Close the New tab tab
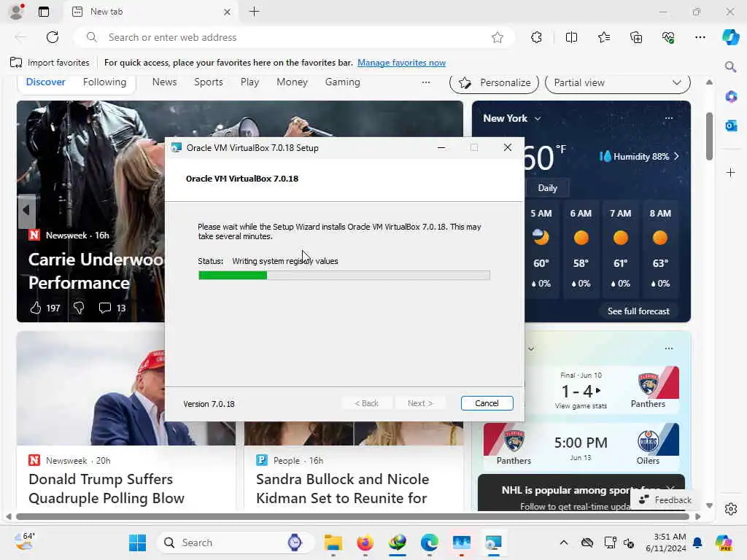 tap(228, 12)
